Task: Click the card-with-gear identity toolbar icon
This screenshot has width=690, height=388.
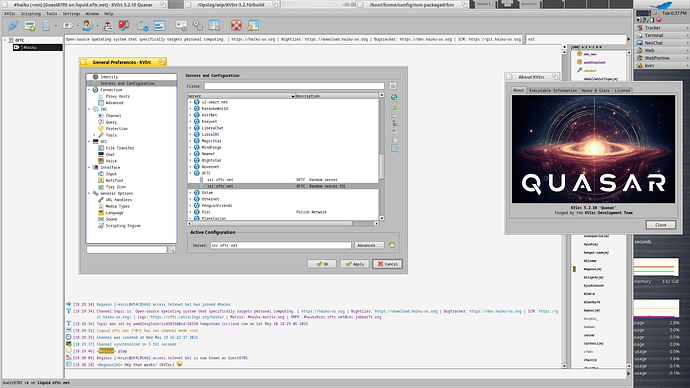Action: click(181, 26)
